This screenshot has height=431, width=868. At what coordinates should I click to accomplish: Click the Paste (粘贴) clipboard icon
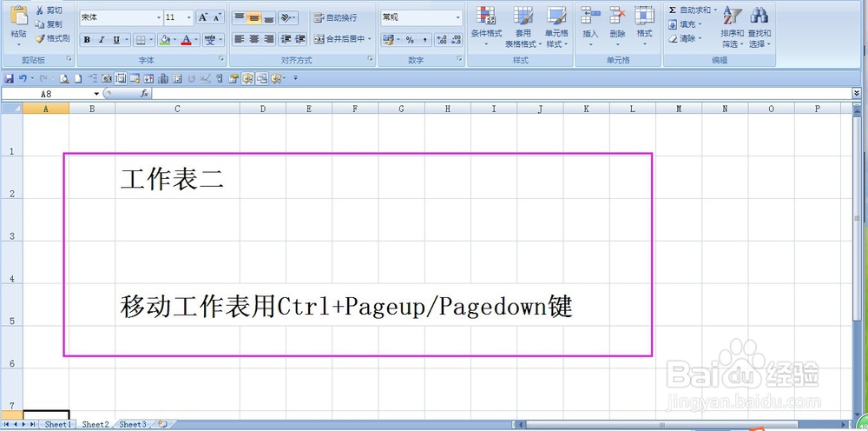pyautogui.click(x=18, y=16)
